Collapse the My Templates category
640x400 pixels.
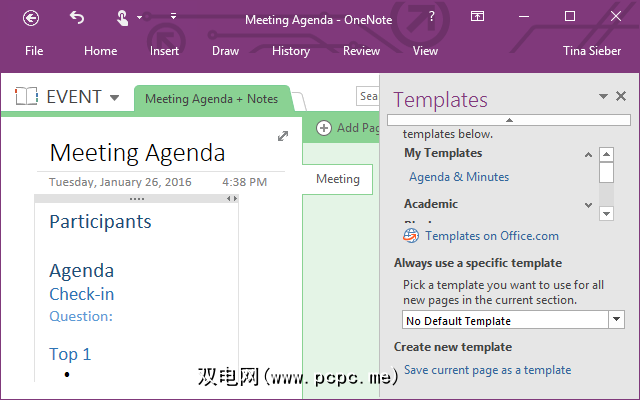[585, 153]
